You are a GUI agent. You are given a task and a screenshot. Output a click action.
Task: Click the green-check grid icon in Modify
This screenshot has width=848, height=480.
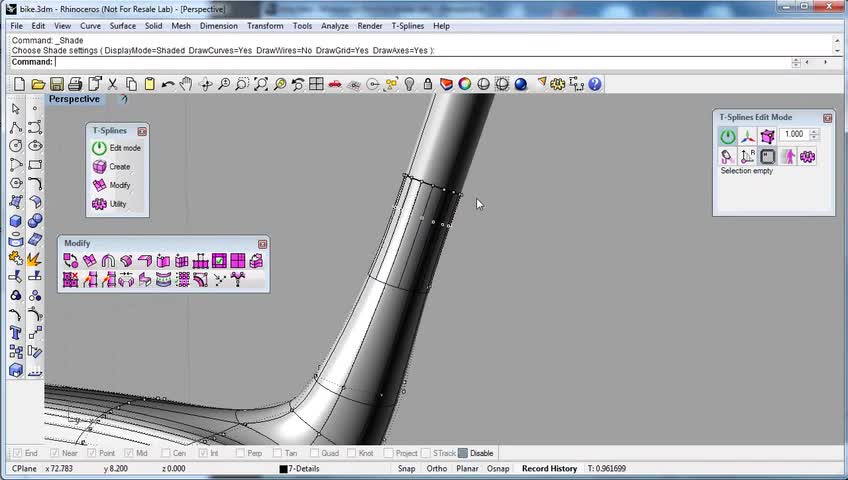pyautogui.click(x=219, y=261)
